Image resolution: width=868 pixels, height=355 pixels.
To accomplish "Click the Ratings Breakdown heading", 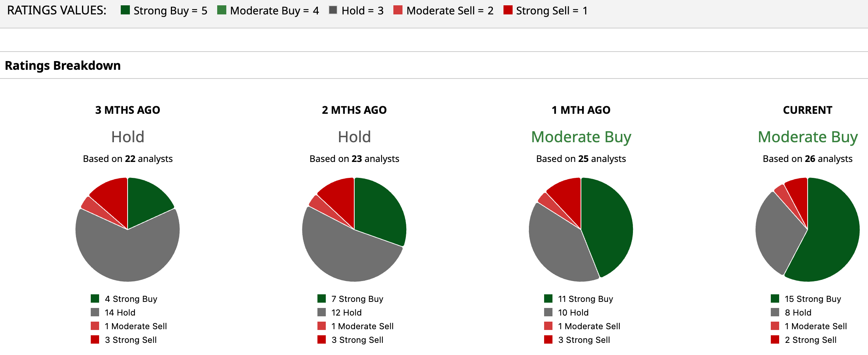I will pos(63,66).
